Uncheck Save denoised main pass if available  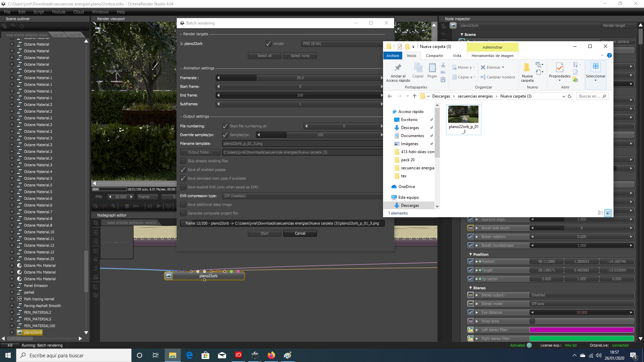pos(183,178)
